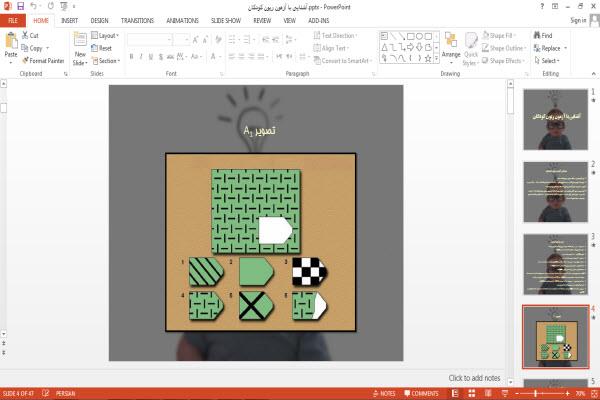The height and width of the screenshot is (400, 600).
Task: Open Layout dropdown
Action: tap(105, 36)
